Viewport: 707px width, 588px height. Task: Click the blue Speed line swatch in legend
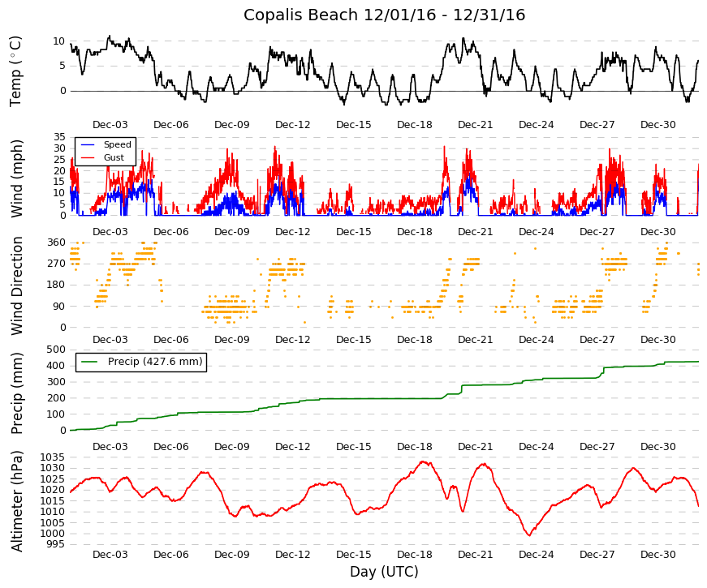[88, 144]
